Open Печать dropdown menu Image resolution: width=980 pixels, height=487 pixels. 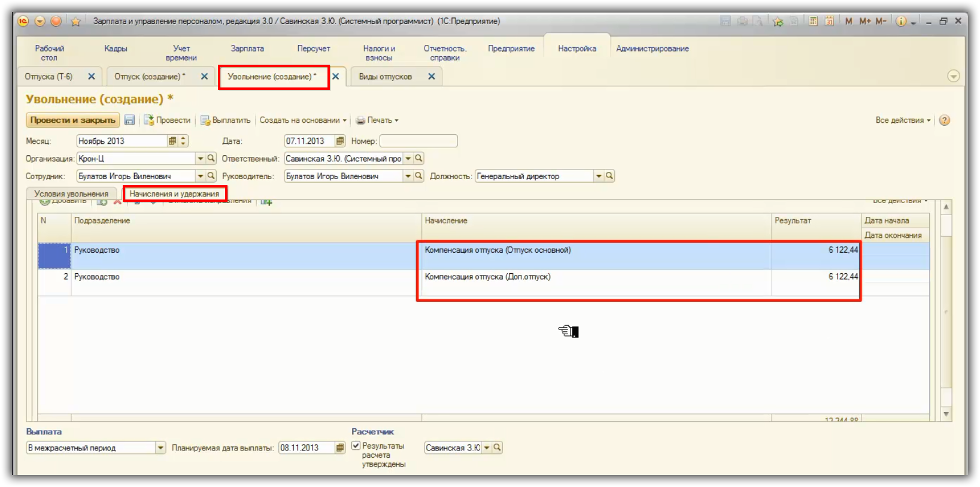click(x=377, y=120)
